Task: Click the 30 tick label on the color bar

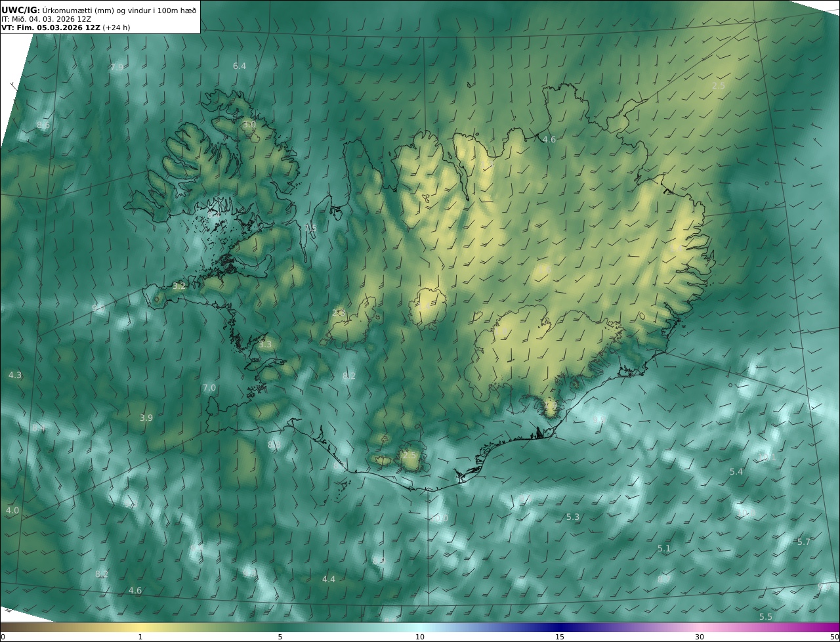Action: click(x=700, y=637)
